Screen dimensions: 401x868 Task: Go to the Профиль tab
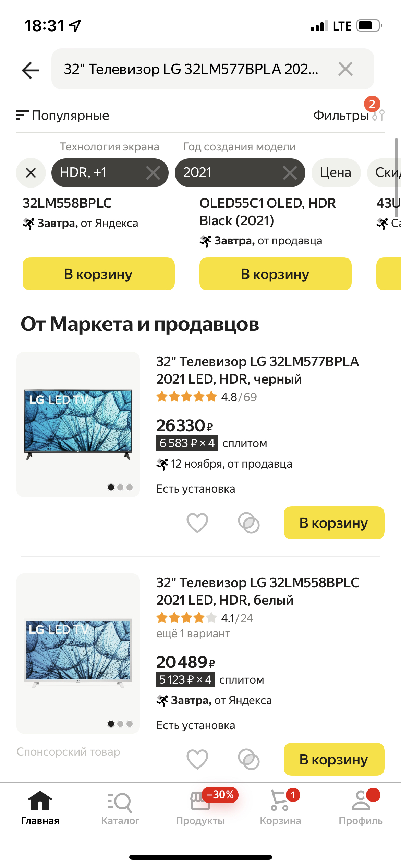[361, 808]
